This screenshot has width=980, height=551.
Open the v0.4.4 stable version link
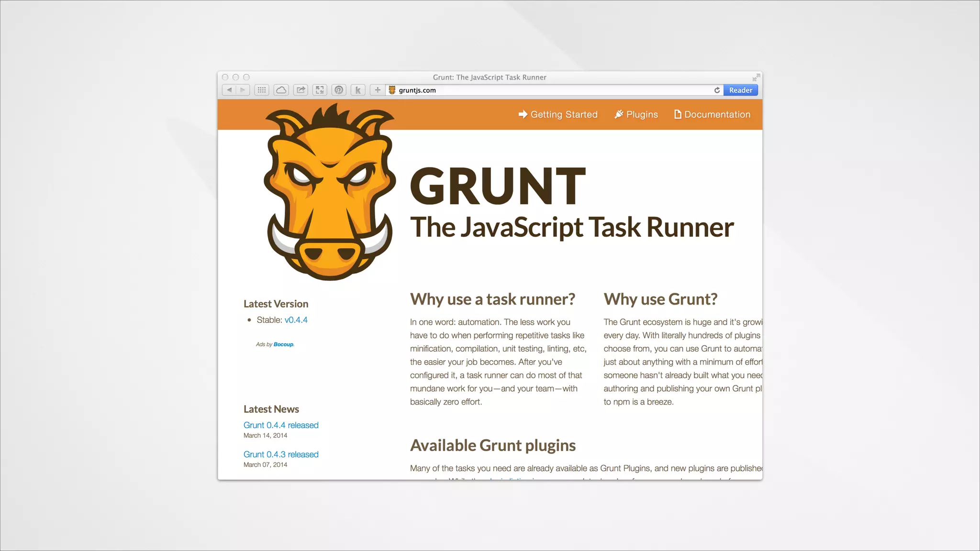click(x=296, y=320)
